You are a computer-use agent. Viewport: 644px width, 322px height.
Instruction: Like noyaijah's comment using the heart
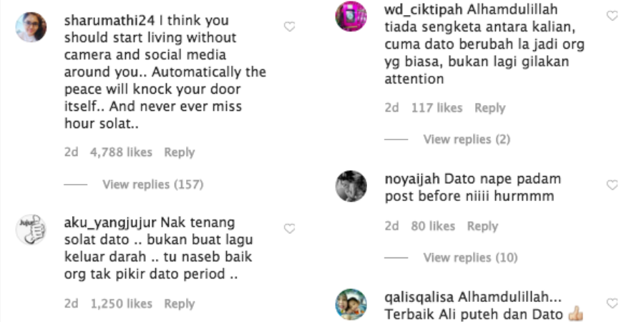click(x=612, y=185)
